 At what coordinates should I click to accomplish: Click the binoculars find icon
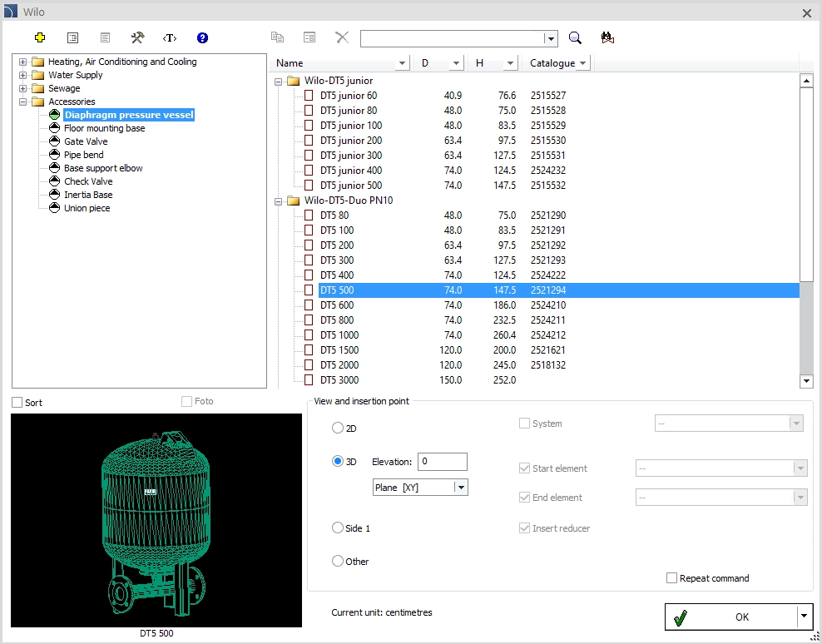pyautogui.click(x=607, y=37)
